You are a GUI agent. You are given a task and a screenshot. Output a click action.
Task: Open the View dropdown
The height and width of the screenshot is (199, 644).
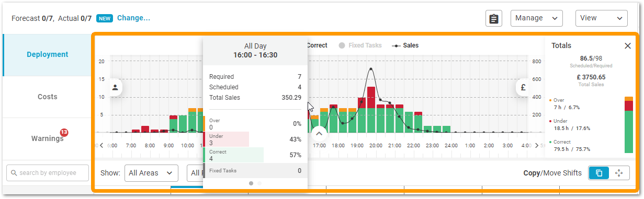coord(601,18)
